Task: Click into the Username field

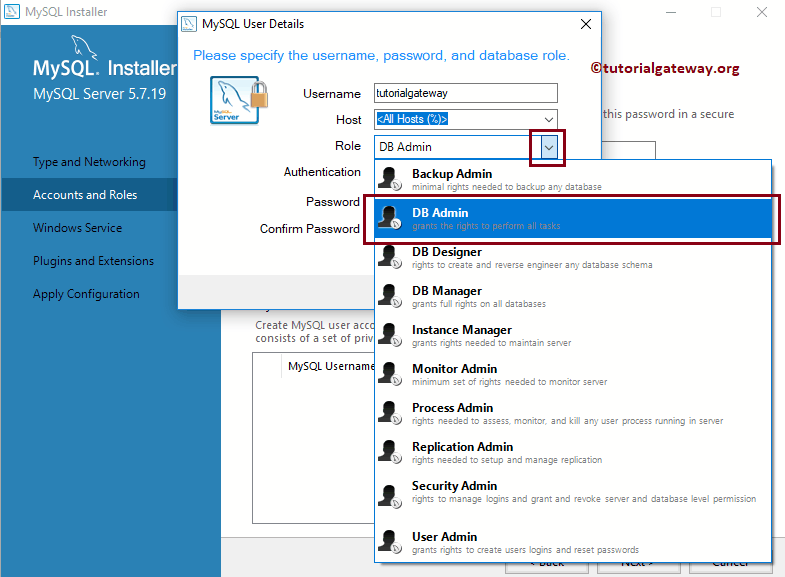Action: tap(466, 93)
